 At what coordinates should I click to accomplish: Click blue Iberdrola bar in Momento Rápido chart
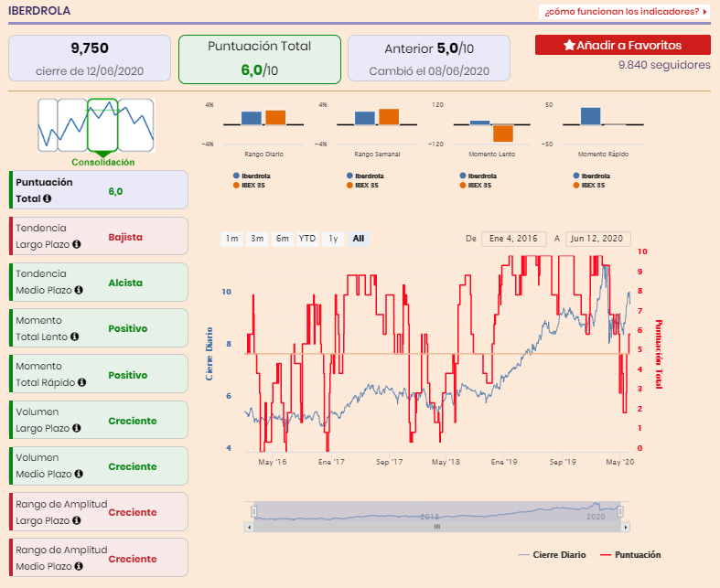tap(590, 116)
